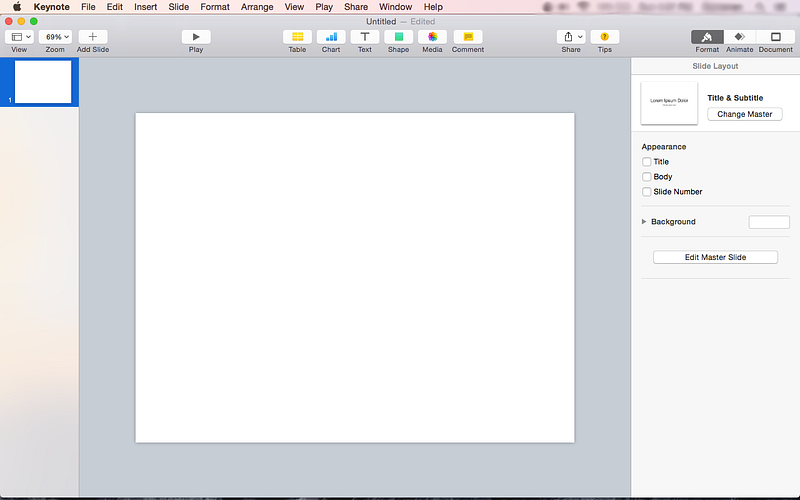The width and height of the screenshot is (800, 500).
Task: Open the Edit menu
Action: (115, 7)
